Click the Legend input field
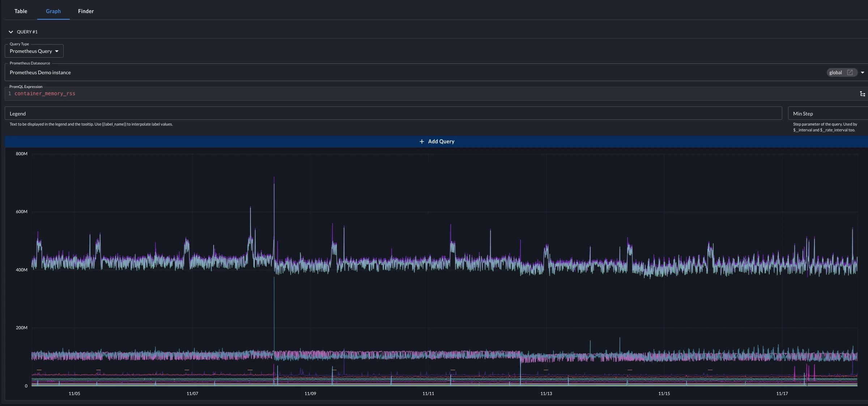The image size is (868, 406). [393, 113]
